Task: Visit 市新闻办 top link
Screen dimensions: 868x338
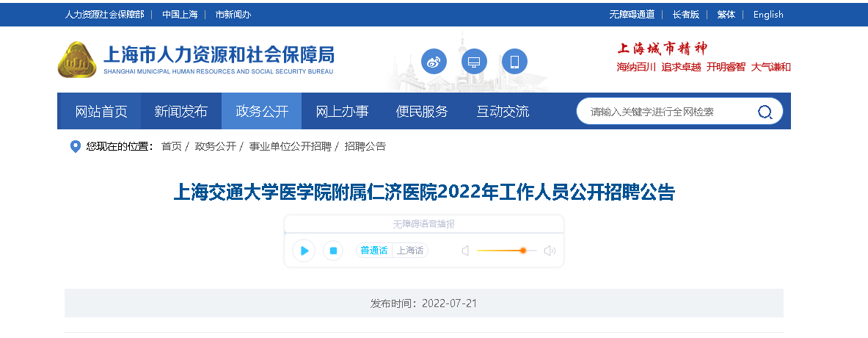Action: [233, 15]
